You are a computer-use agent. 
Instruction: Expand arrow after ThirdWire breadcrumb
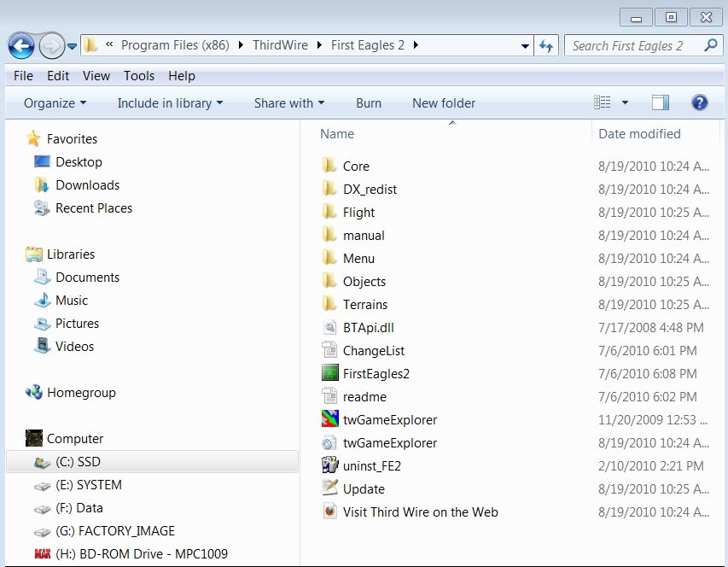coord(319,45)
